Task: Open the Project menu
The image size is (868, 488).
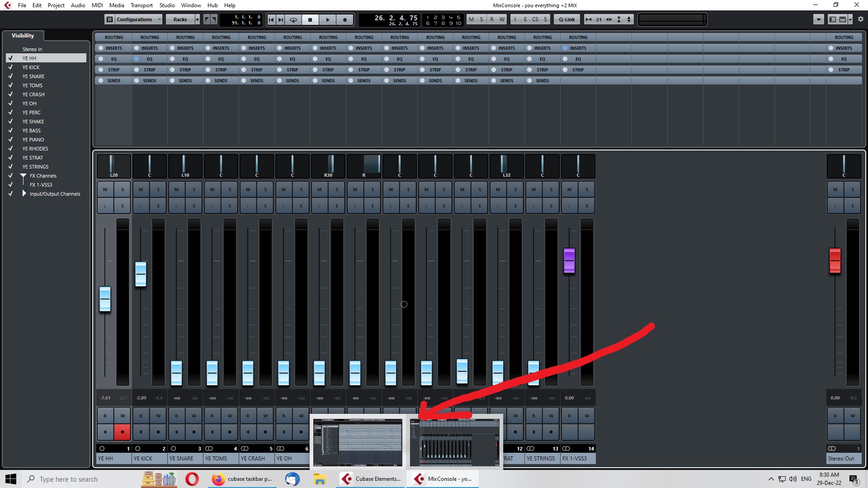Action: pos(56,5)
